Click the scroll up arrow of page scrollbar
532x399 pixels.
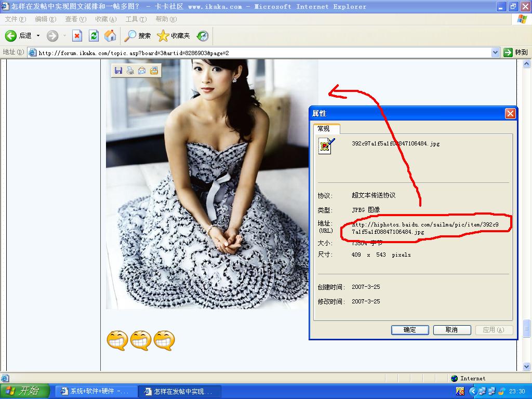527,63
